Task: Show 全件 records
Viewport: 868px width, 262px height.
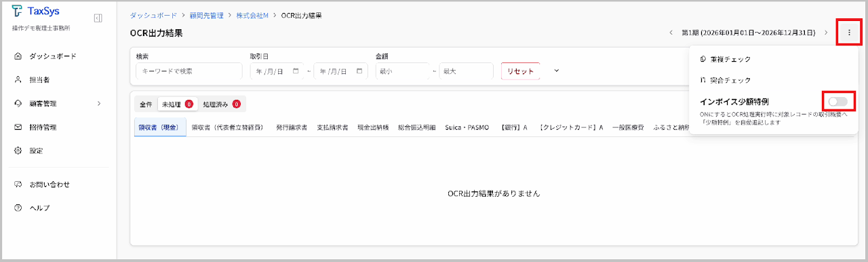Action: (146, 105)
